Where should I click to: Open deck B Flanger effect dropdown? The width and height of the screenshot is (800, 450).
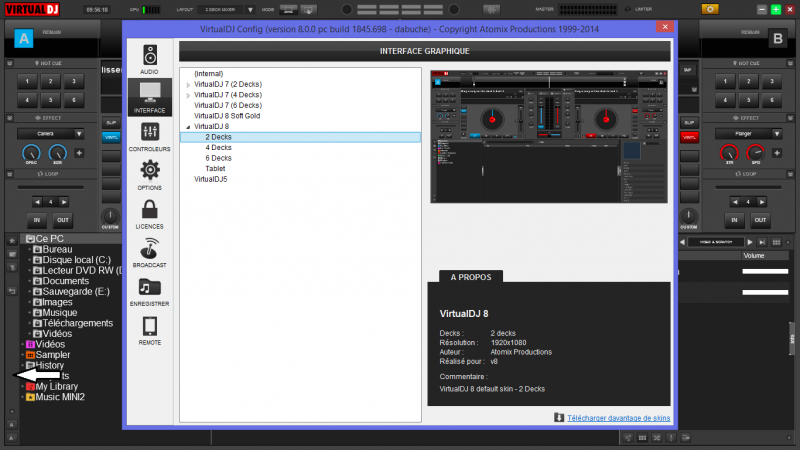(777, 134)
